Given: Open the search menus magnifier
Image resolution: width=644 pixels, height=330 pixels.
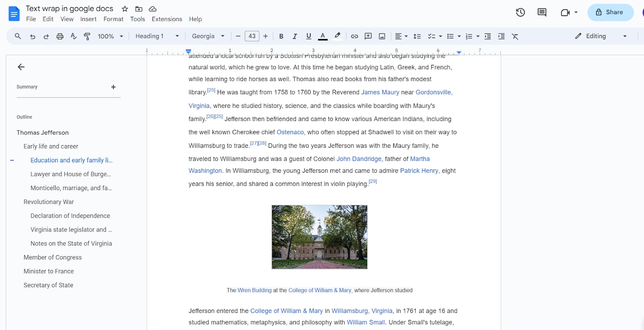Looking at the screenshot, I should click(x=18, y=36).
